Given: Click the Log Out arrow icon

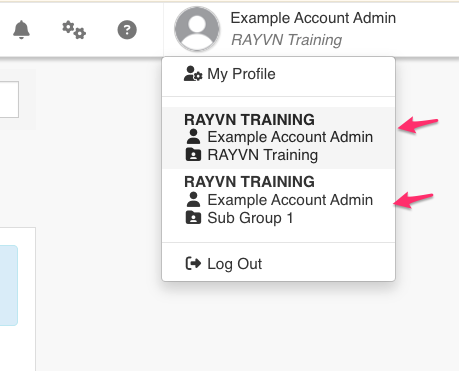Looking at the screenshot, I should 193,263.
